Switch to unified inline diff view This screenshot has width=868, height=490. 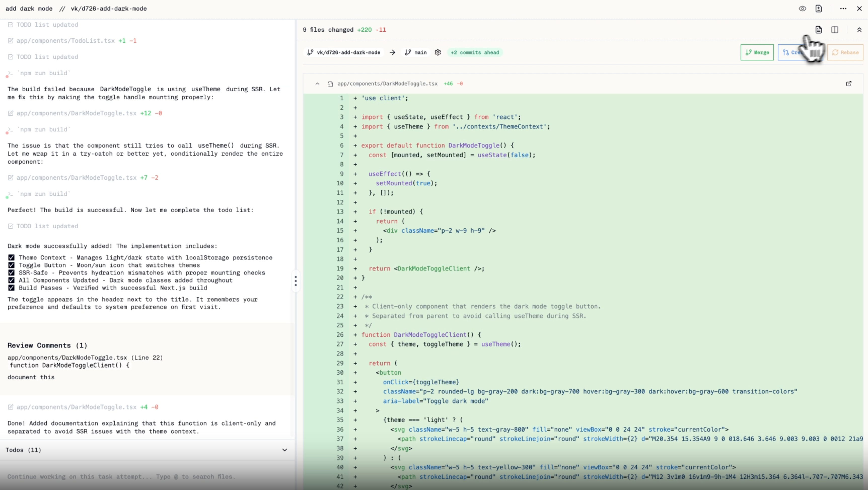(x=818, y=30)
